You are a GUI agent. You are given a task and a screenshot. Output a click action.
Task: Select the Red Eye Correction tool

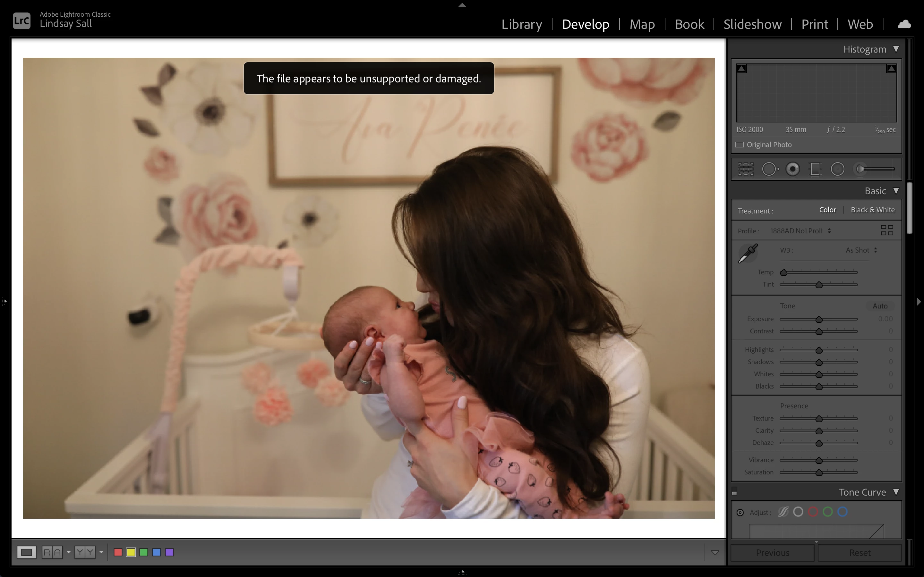pyautogui.click(x=793, y=169)
